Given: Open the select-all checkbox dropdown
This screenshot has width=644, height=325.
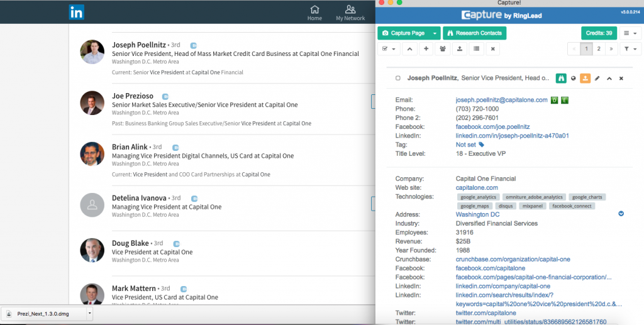Looking at the screenshot, I should 389,49.
